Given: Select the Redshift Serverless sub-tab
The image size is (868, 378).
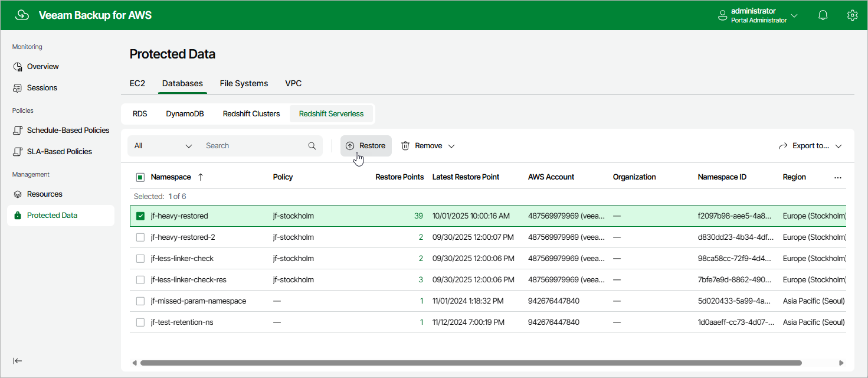Looking at the screenshot, I should click(332, 114).
